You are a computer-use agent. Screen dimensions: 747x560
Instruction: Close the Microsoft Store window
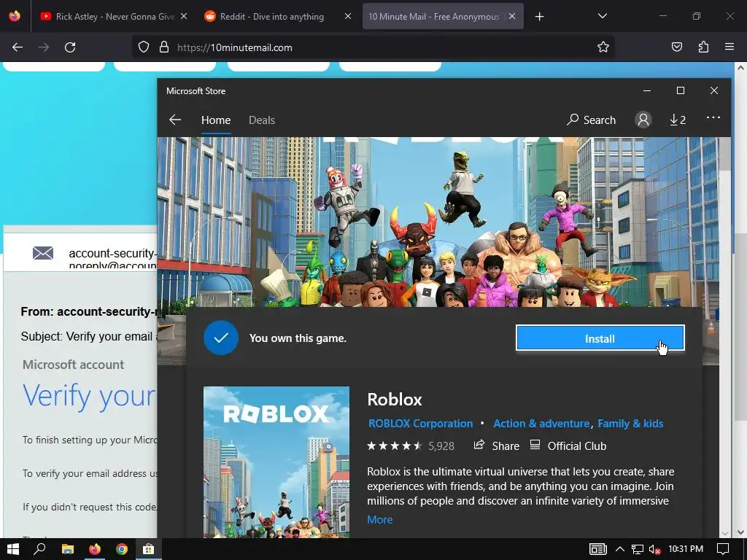pos(713,90)
